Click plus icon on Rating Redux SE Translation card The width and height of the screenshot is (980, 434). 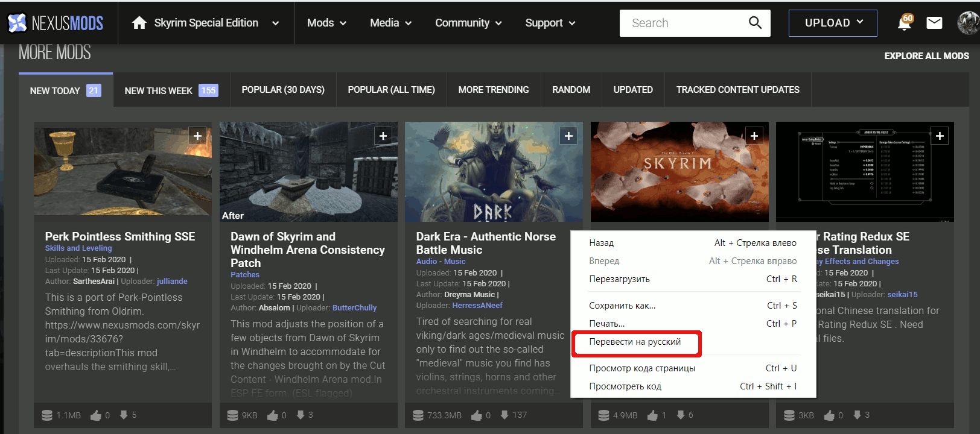(940, 136)
